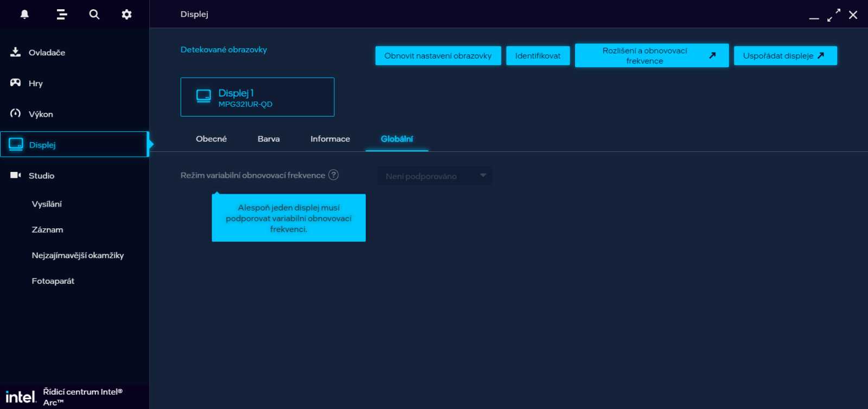This screenshot has height=409, width=868.
Task: Click the arrow icon on Uspořádat displeje
Action: point(821,55)
